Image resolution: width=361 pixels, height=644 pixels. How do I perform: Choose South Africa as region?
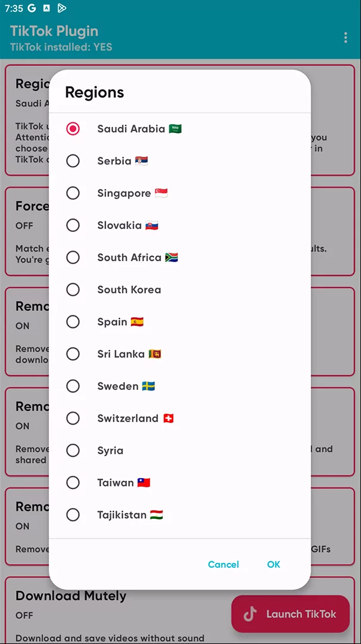coord(73,258)
